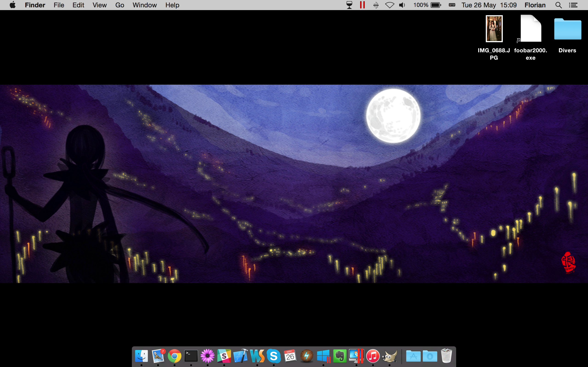Open Slack in the Dock
Viewport: 588px width, 367px height.
pyautogui.click(x=224, y=356)
